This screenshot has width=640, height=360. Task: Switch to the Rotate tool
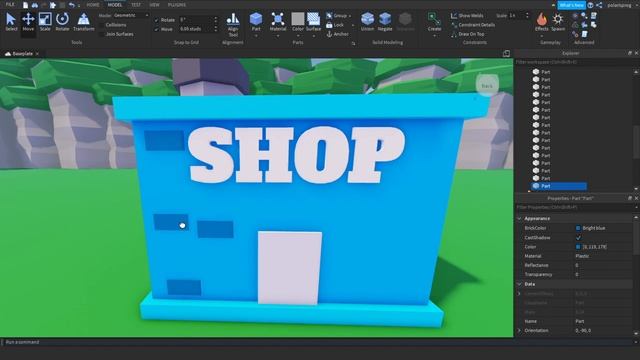(x=62, y=22)
